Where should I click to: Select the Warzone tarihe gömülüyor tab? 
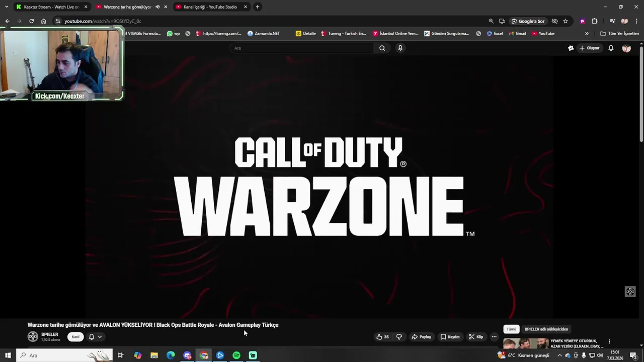pyautogui.click(x=127, y=7)
